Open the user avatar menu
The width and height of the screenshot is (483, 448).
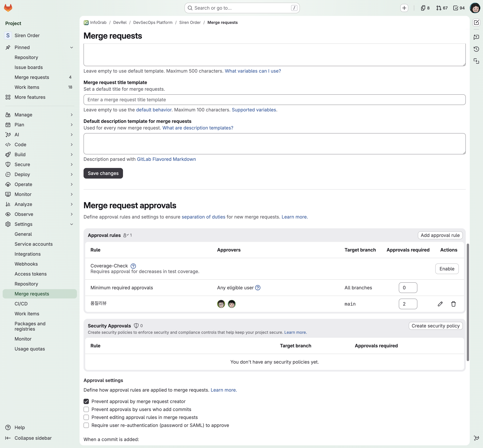(475, 8)
